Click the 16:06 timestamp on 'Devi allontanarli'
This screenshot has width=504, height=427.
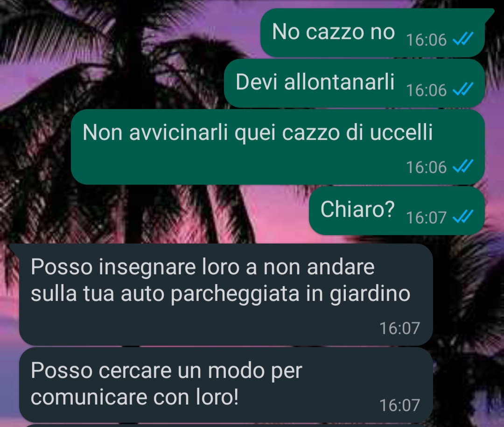(426, 91)
